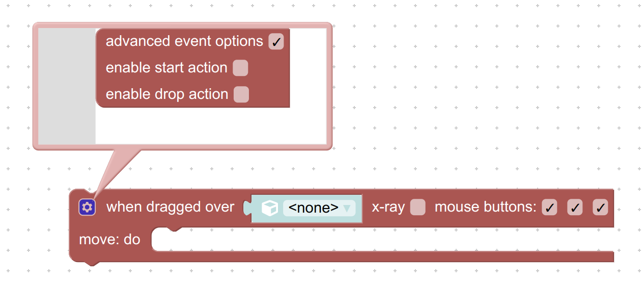Screen dimensions: 644x284
Task: Click the empty move: do statement slot
Action: tap(382, 240)
